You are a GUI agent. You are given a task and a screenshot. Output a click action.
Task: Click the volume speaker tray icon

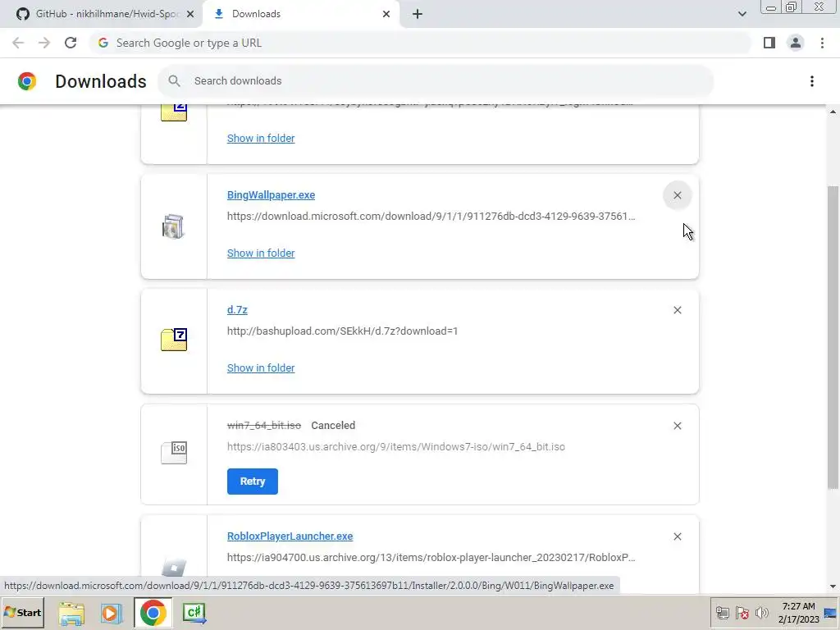[761, 613]
